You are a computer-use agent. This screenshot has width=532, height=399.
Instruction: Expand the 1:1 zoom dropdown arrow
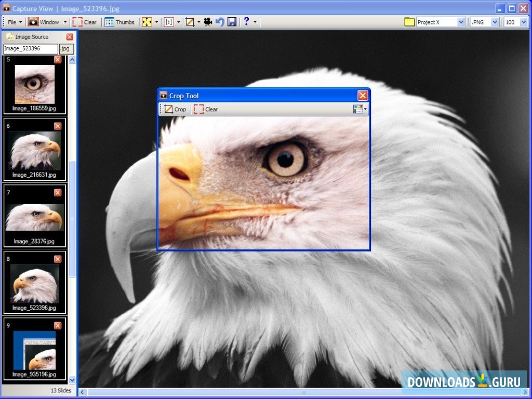(x=178, y=22)
